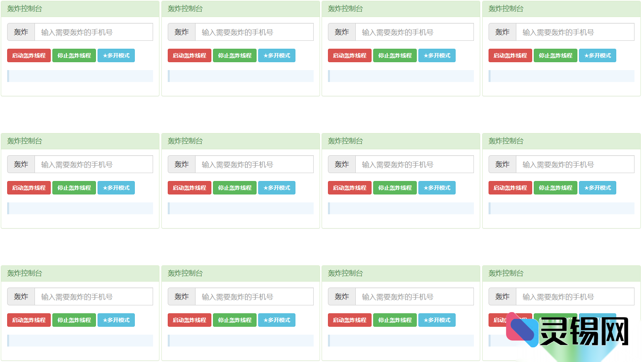Click 启动轰炸线程 button in the top-left panel
The height and width of the screenshot is (362, 644).
pos(29,55)
